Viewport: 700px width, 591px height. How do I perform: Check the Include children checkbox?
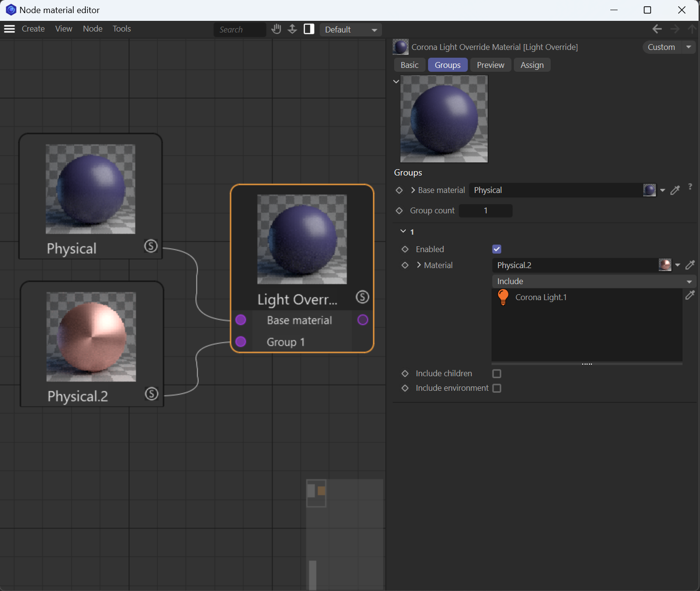[x=497, y=373]
